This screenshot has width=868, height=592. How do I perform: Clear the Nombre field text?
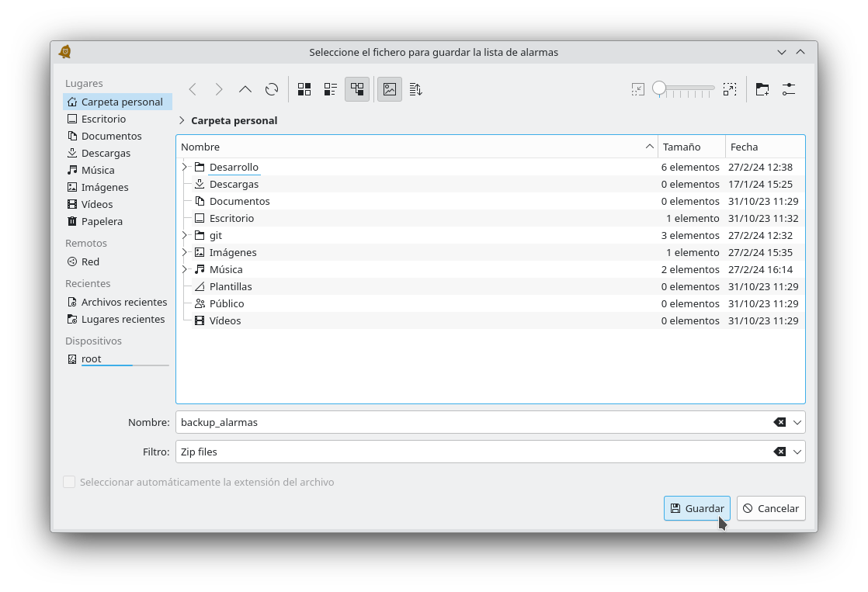click(779, 422)
